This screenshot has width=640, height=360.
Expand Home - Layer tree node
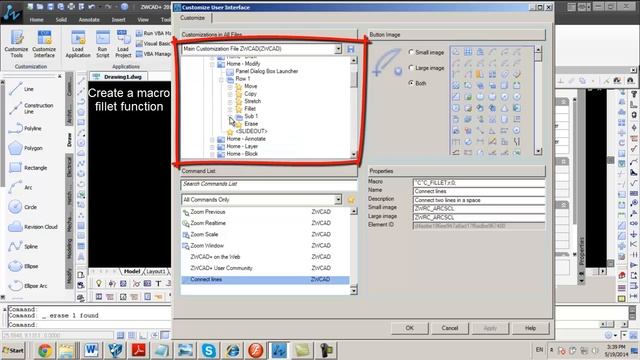[212, 147]
